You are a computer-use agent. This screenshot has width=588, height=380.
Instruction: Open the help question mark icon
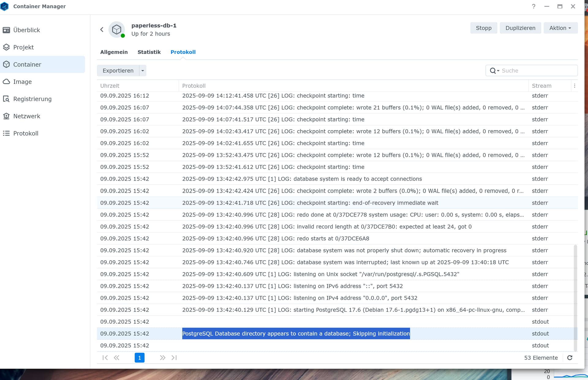pyautogui.click(x=533, y=6)
